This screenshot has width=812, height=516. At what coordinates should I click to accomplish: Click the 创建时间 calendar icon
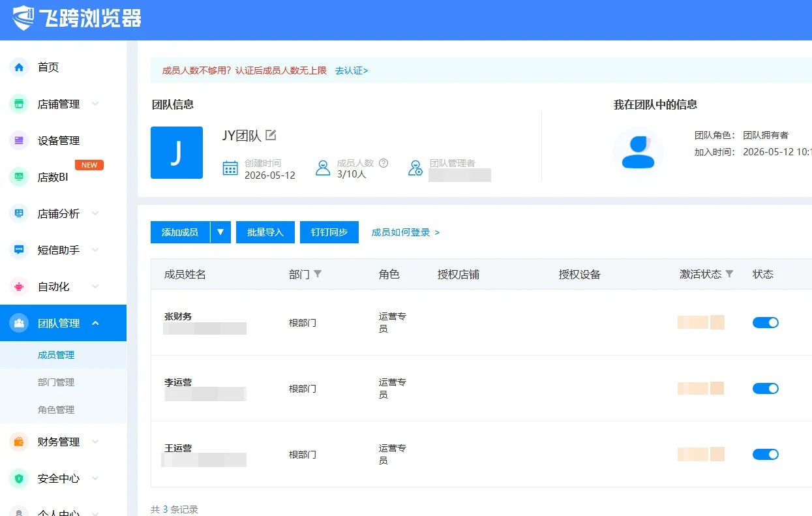(x=230, y=168)
